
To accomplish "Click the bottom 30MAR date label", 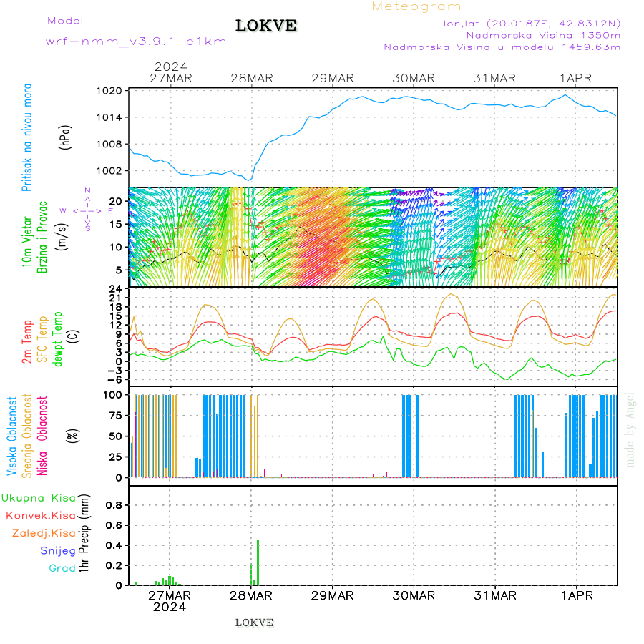I will coord(414,595).
